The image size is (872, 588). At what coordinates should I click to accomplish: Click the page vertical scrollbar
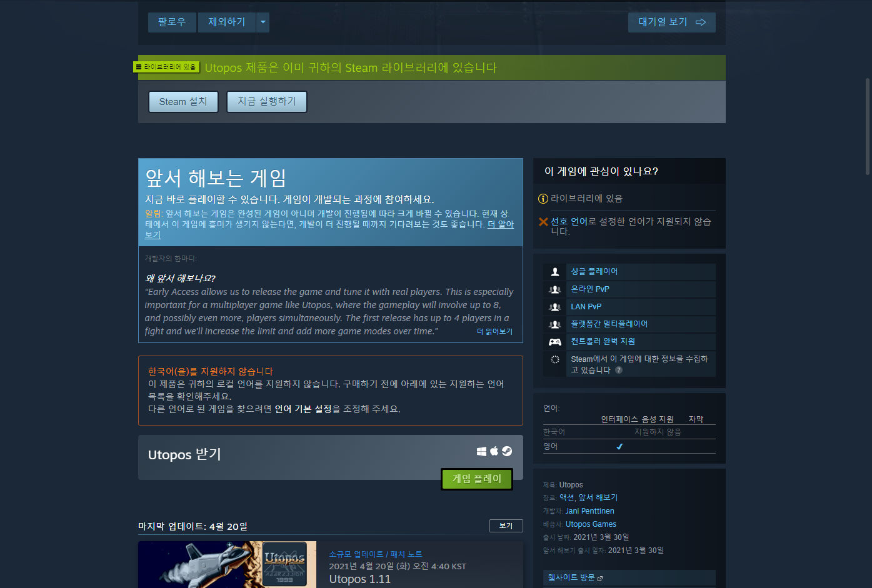pos(868,125)
